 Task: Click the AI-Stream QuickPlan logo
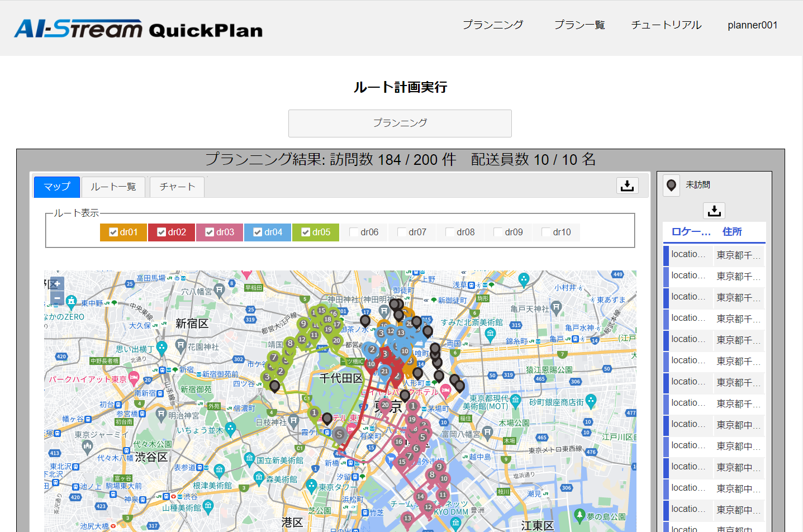tap(138, 29)
